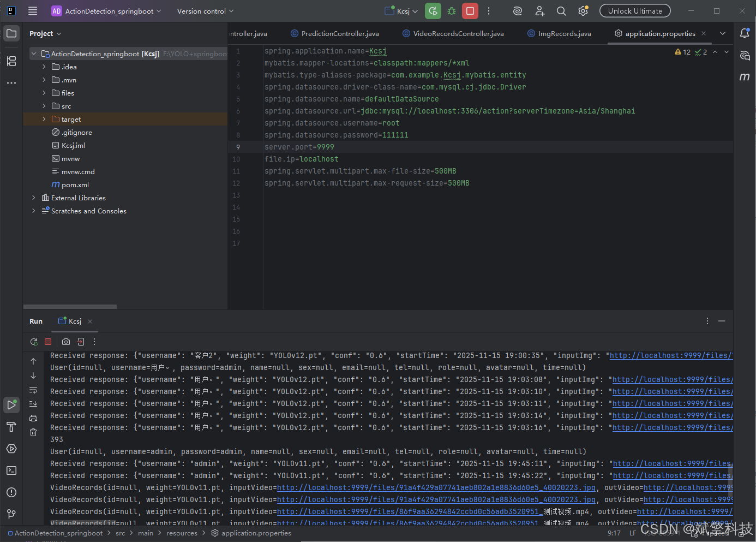Open IDE settings gear icon

(x=583, y=11)
